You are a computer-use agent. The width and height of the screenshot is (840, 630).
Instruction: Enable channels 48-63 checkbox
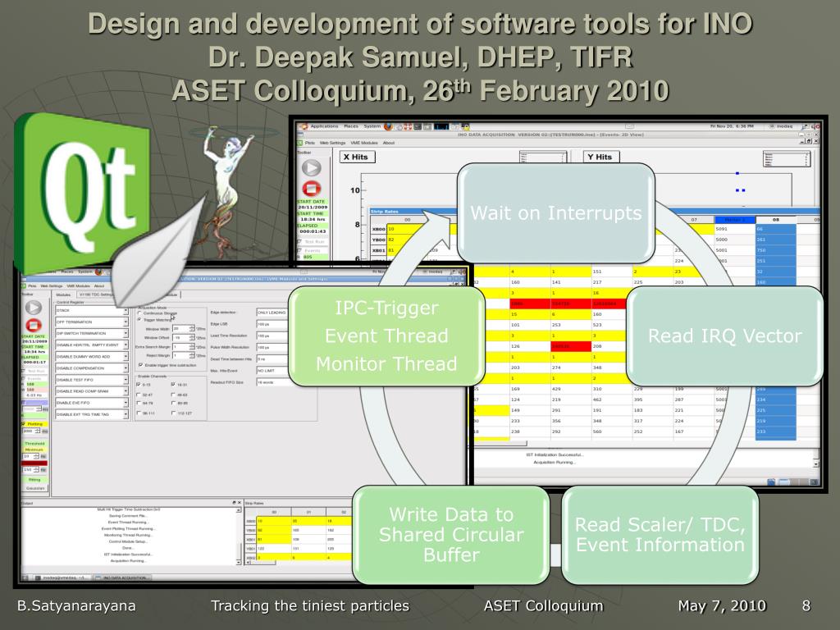point(173,395)
